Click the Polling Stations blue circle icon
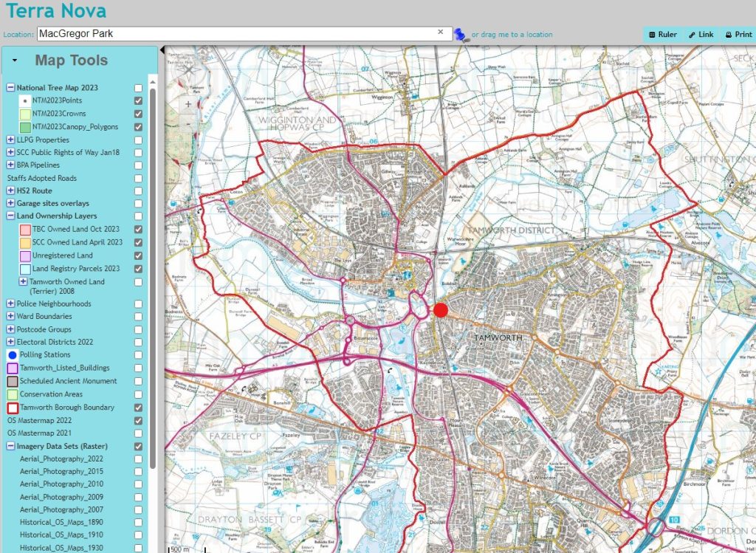This screenshot has height=553, width=756. coord(13,355)
